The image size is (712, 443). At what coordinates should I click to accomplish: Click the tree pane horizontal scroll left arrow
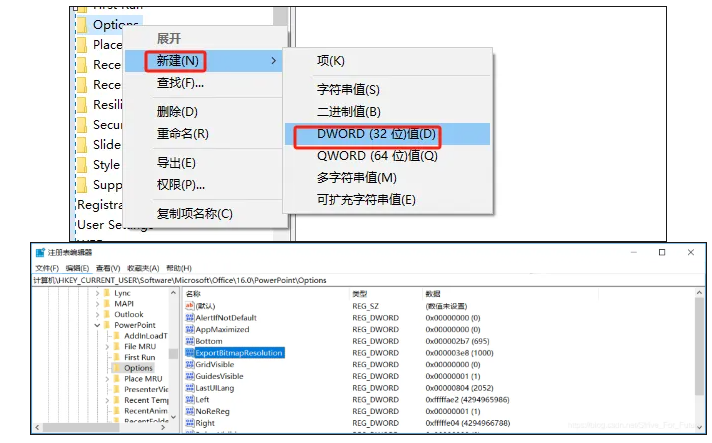click(x=37, y=427)
